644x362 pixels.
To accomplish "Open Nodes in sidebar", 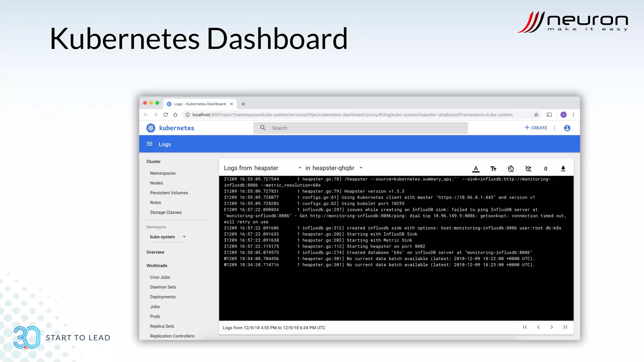I will coord(156,183).
